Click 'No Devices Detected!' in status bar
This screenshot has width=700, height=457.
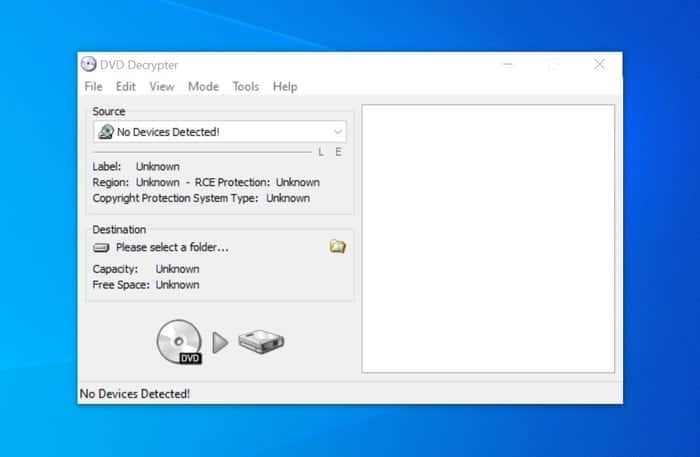[x=135, y=394]
